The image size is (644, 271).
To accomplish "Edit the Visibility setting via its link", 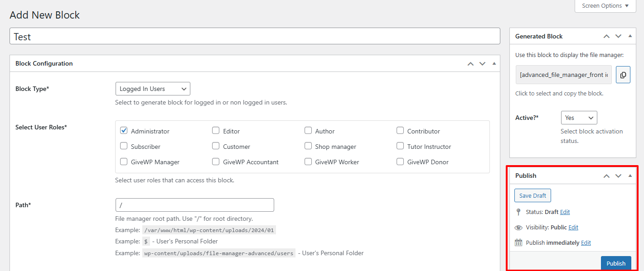I will point(574,227).
